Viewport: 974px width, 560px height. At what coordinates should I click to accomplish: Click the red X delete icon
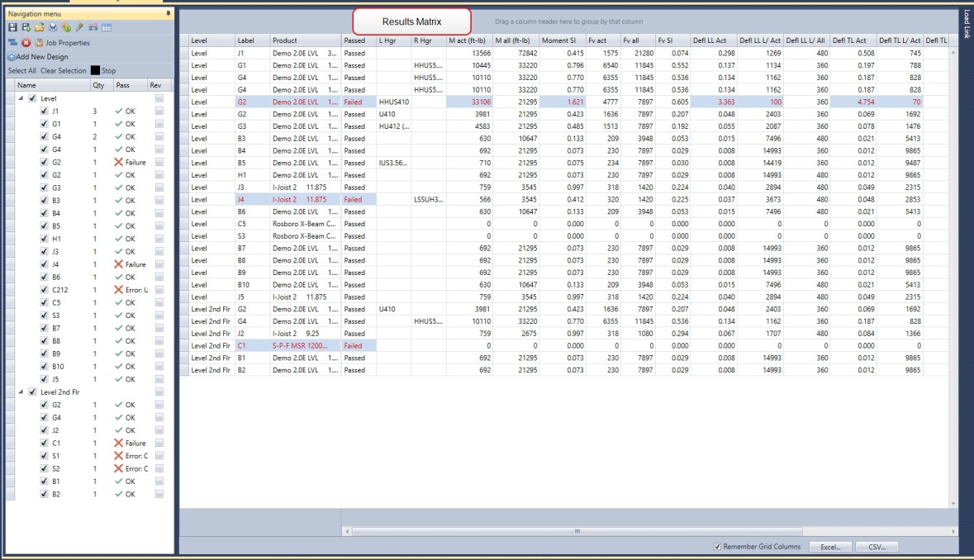[x=26, y=43]
